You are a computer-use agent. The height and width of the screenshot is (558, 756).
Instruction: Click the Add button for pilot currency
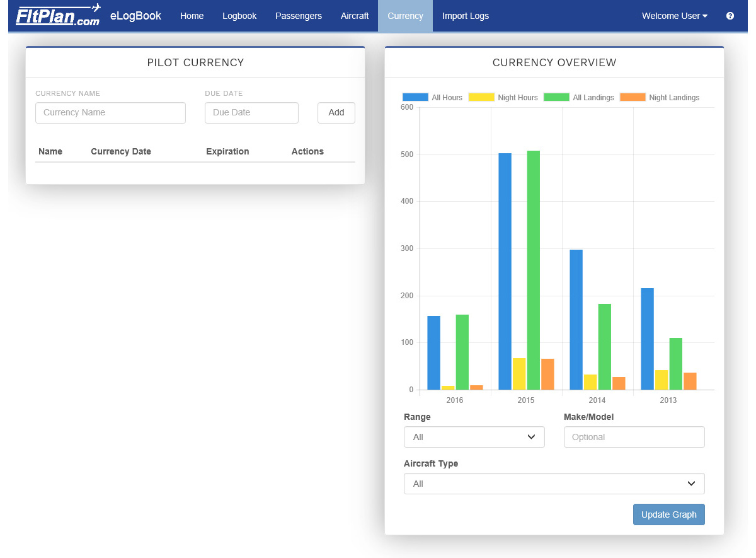[336, 112]
